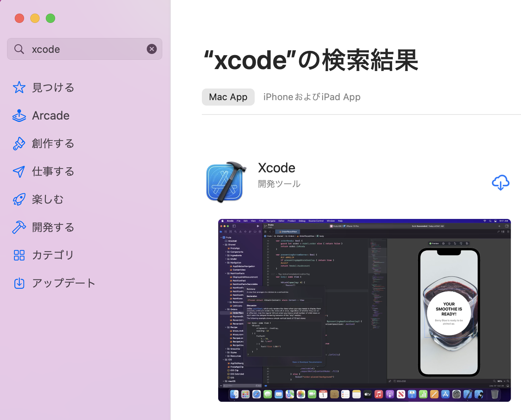Click the grid icon for カテゴリ
Image resolution: width=521 pixels, height=420 pixels.
coord(19,255)
